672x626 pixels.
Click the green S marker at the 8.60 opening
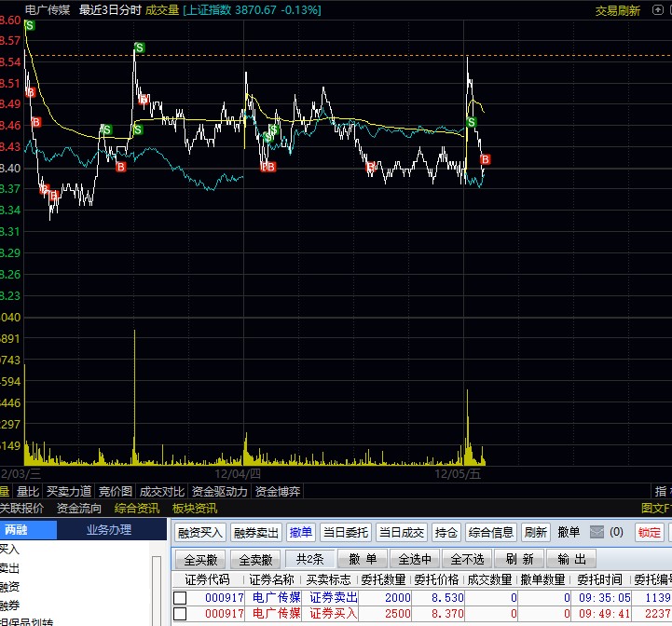(30, 26)
